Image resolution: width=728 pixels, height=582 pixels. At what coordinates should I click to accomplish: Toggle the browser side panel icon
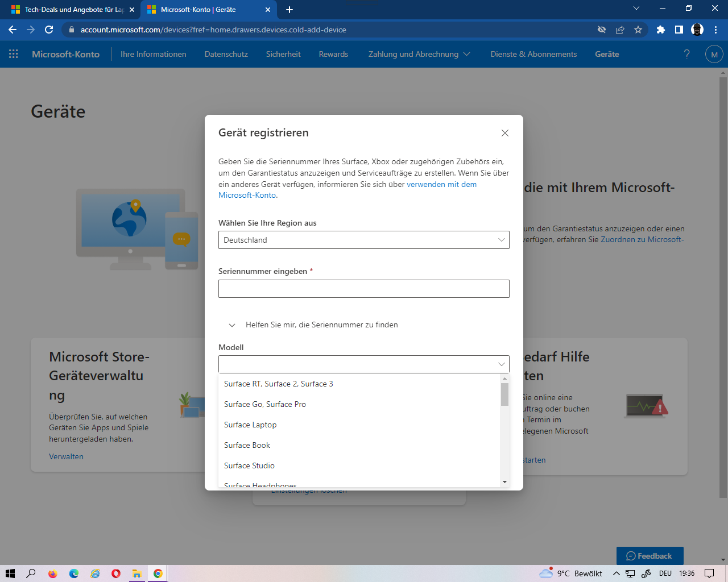(679, 30)
